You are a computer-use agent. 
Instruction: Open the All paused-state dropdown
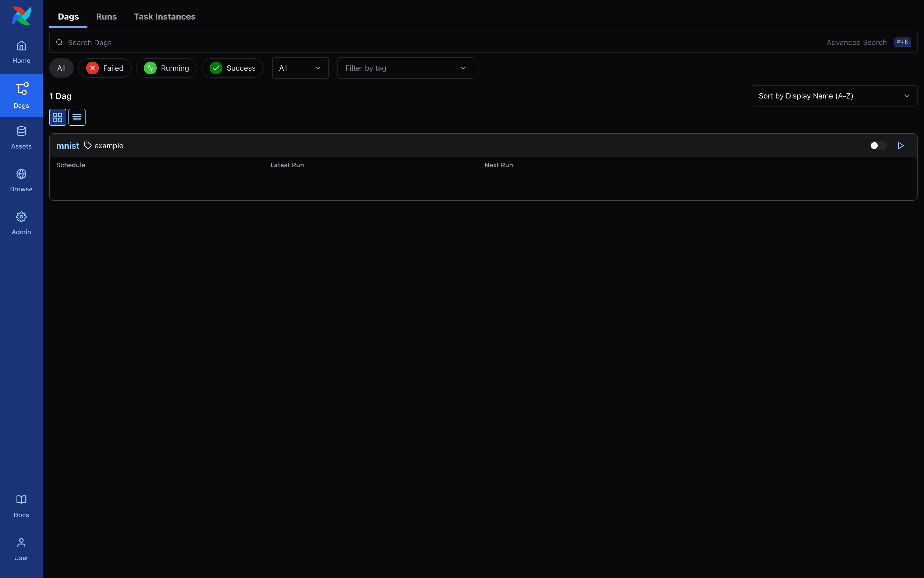point(301,68)
